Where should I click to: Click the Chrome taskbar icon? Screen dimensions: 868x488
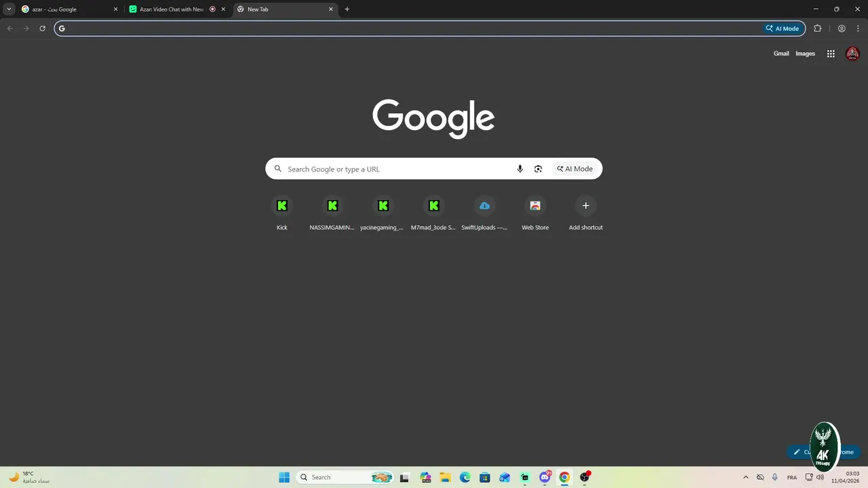[564, 477]
